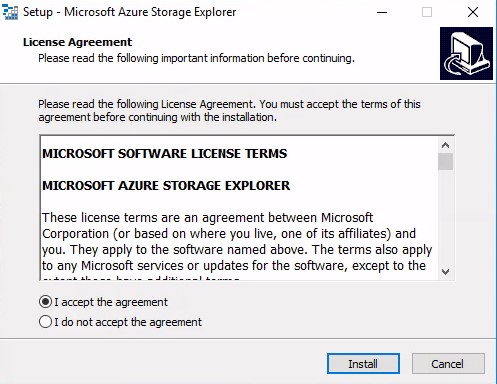Click the license scrollbar down arrow

445,272
